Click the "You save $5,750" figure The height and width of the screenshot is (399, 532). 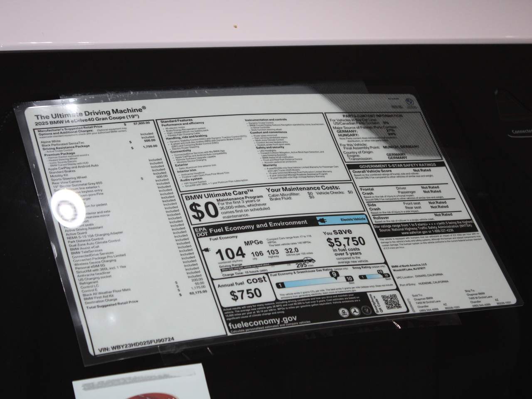[x=345, y=241]
